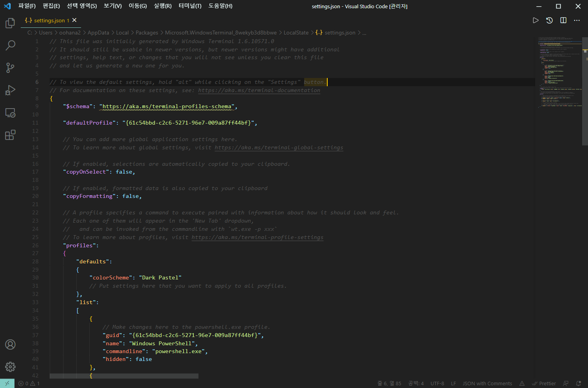Open the 이동(G) menu
This screenshot has width=588, height=388.
tap(138, 6)
